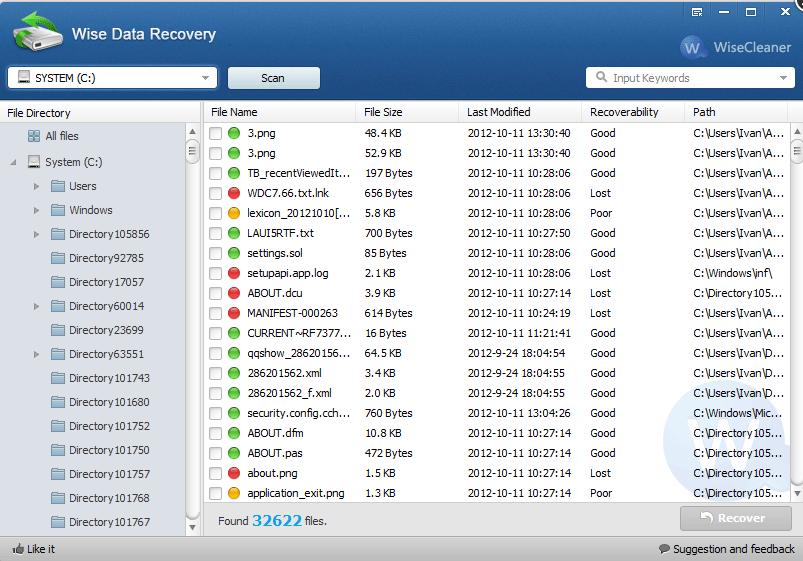Click the Wise Data Recovery logo icon
This screenshot has width=803, height=561.
(37, 31)
